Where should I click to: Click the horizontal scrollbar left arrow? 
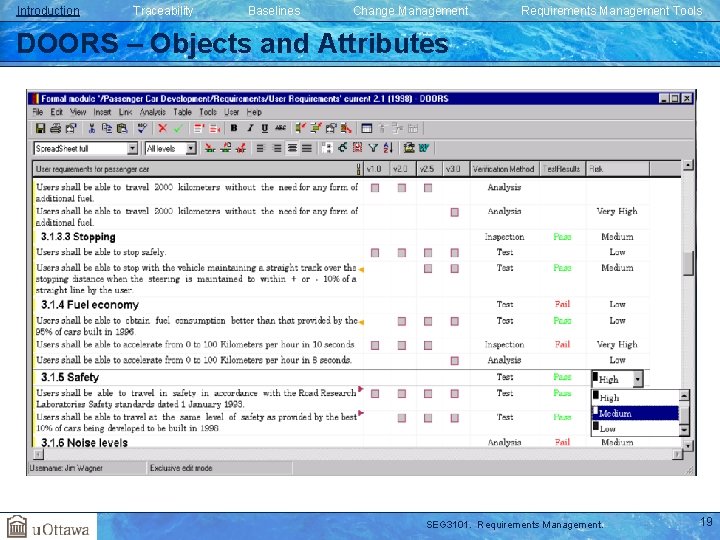pyautogui.click(x=39, y=455)
